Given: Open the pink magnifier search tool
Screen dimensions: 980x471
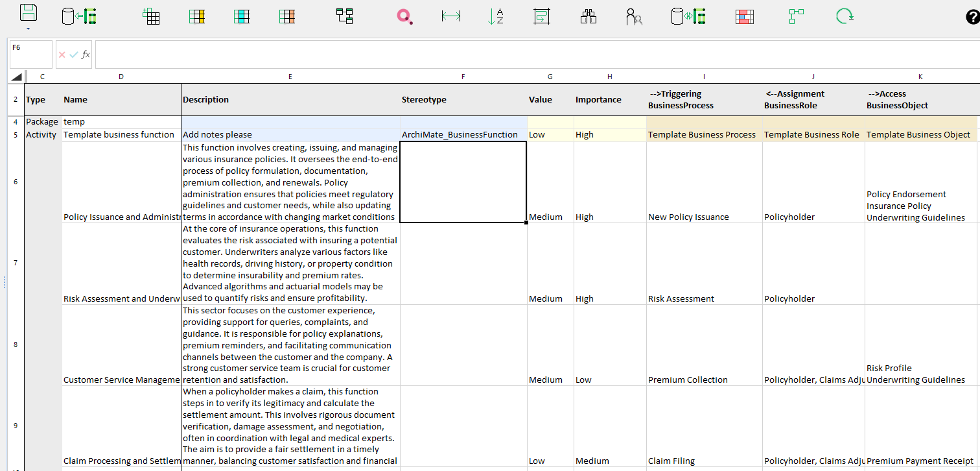Looking at the screenshot, I should (404, 16).
